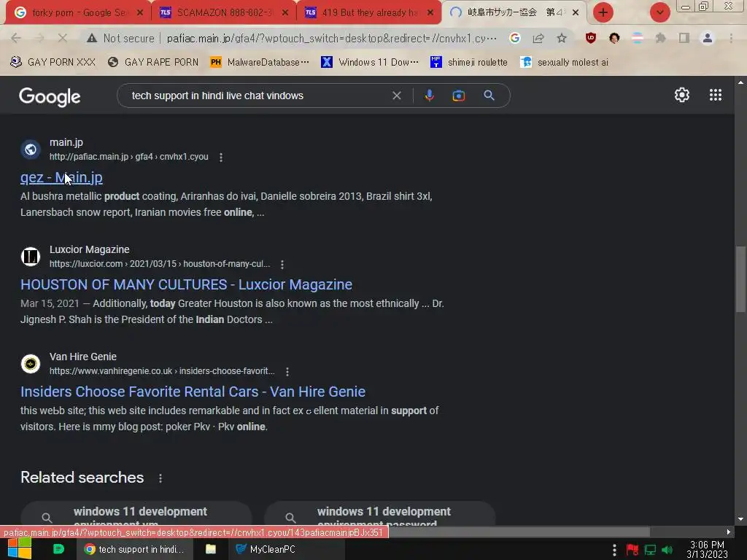
Task: Open File Explorer from the taskbar
Action: tap(211, 549)
